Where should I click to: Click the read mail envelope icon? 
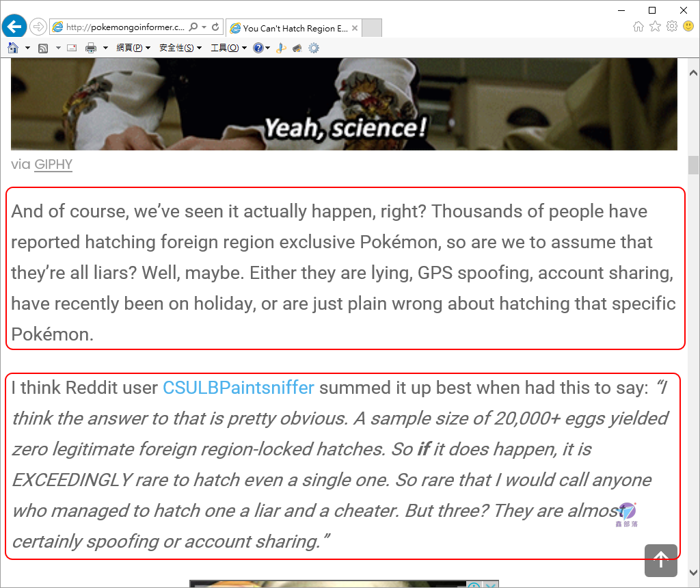pyautogui.click(x=72, y=48)
